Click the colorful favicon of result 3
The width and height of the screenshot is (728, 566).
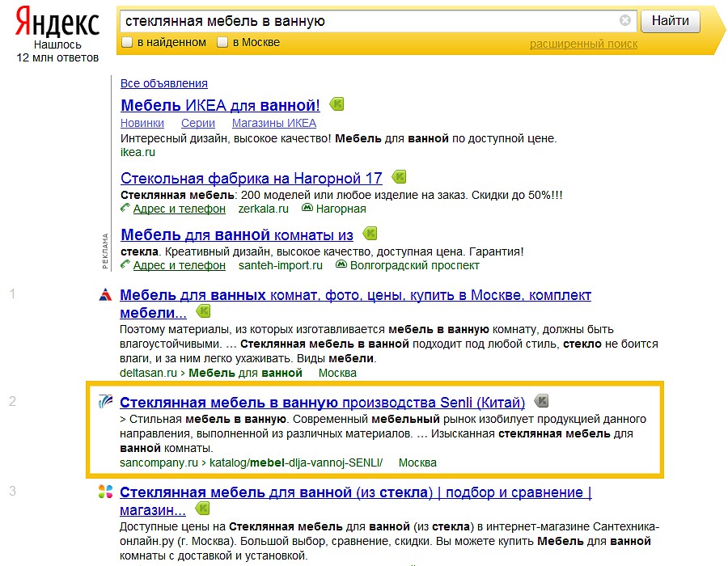pos(105,492)
